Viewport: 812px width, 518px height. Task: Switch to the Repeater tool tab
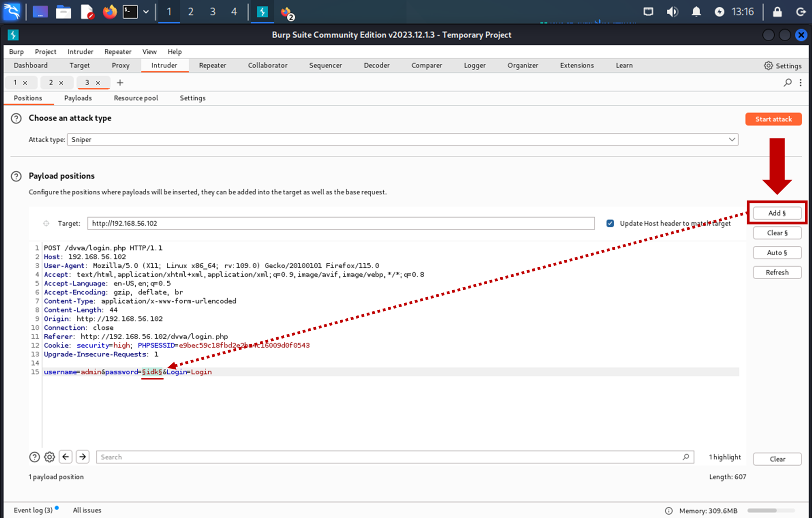click(212, 65)
